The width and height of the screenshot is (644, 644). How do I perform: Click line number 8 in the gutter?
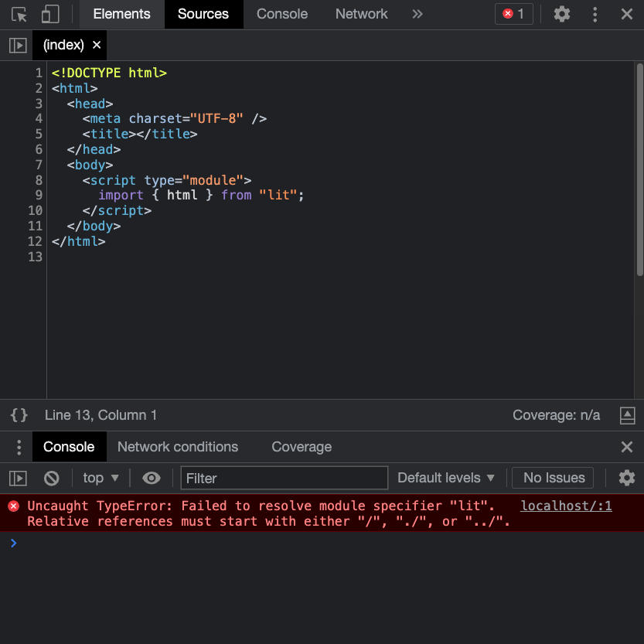(x=39, y=180)
